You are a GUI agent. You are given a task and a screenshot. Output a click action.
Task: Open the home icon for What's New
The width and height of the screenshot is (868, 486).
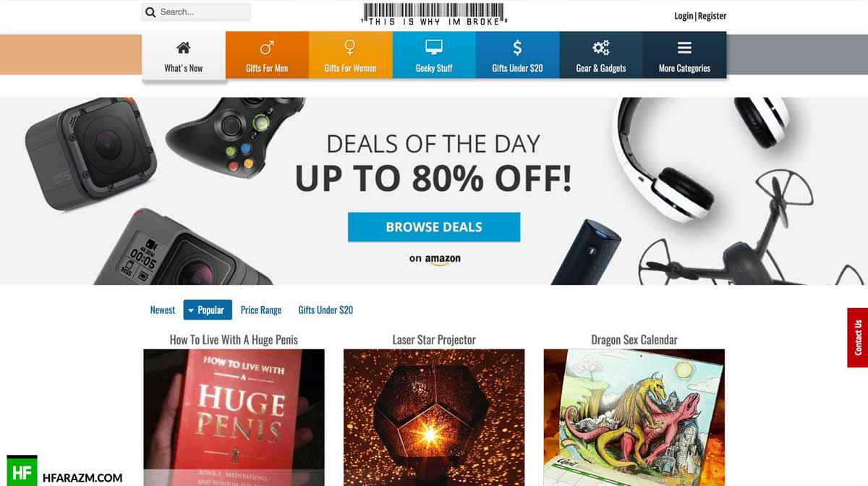184,48
